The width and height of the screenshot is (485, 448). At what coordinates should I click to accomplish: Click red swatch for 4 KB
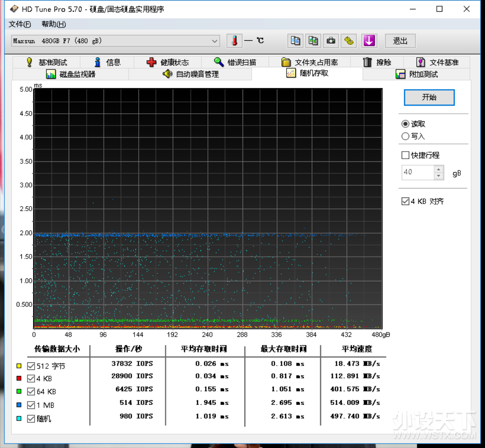[x=19, y=378]
